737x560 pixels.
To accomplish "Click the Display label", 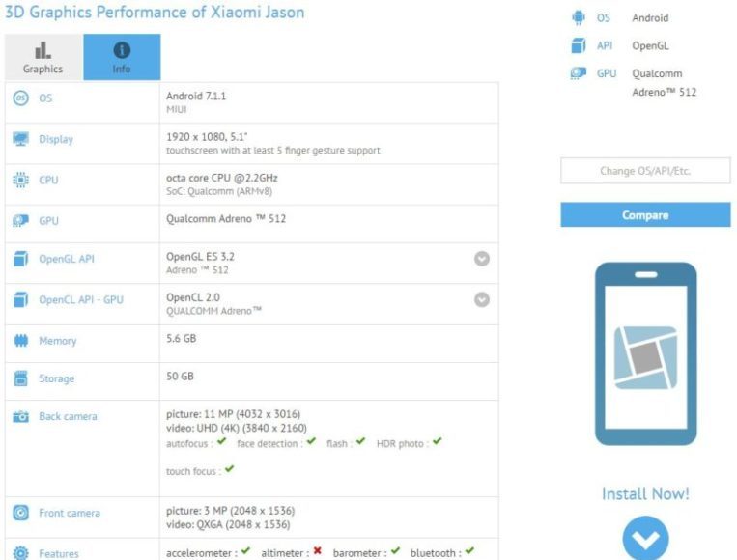I will (56, 140).
